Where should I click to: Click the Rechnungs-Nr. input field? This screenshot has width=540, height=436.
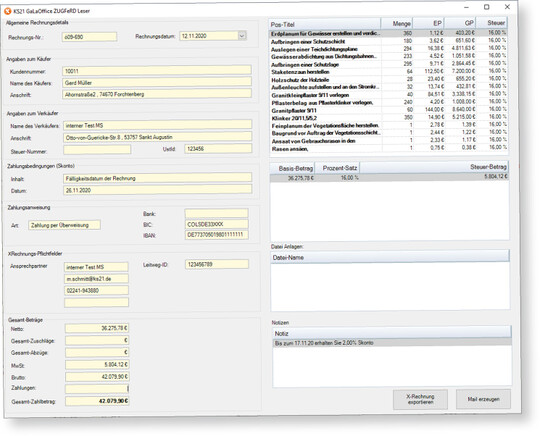point(90,37)
